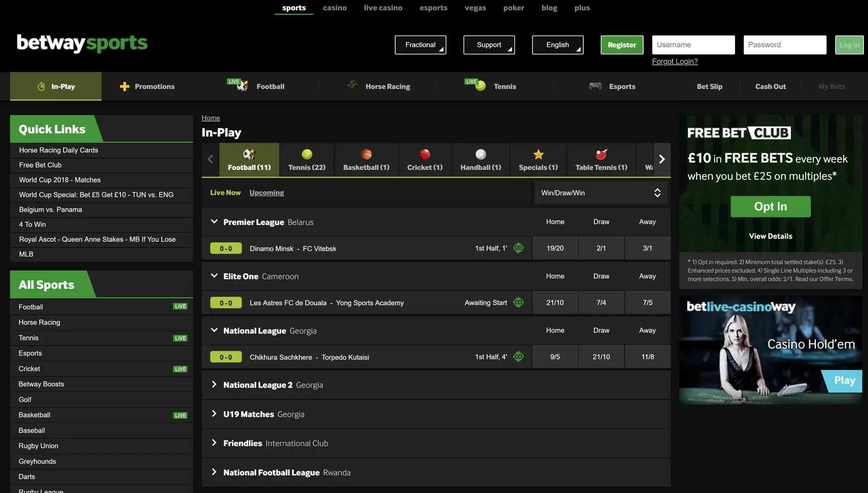
Task: Select Greyhounds in All Sports list
Action: pos(101,461)
